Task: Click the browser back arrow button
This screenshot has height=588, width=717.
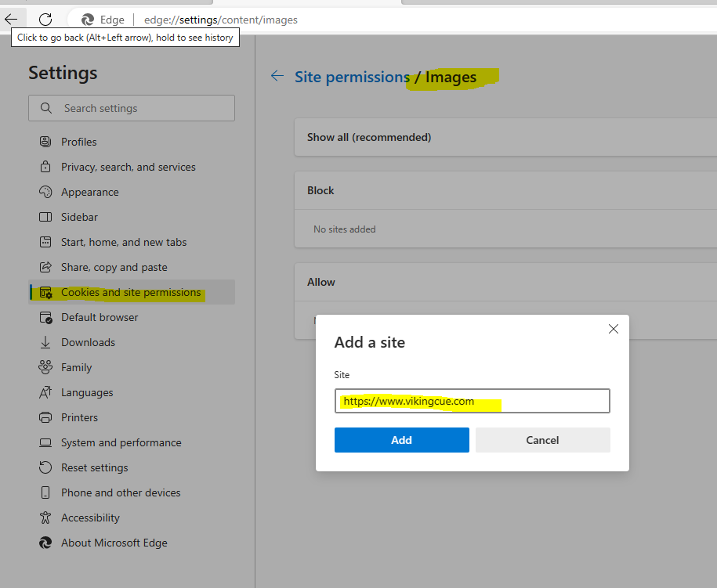Action: coord(11,20)
